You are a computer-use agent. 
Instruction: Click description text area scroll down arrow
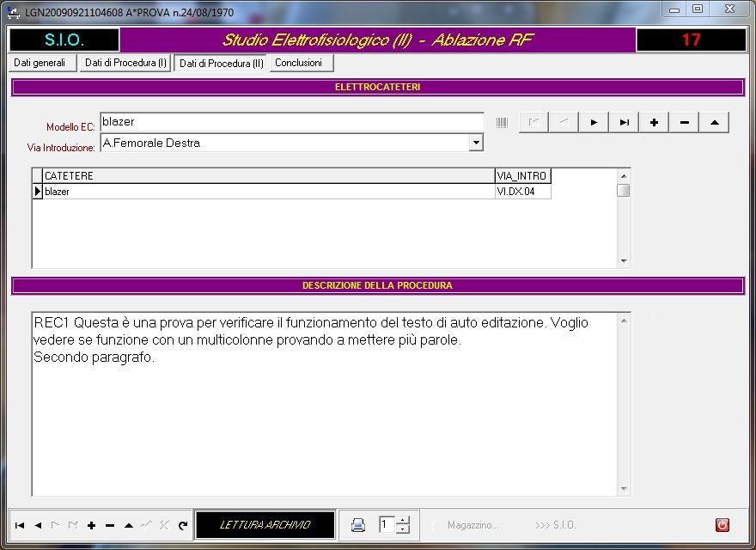(624, 489)
